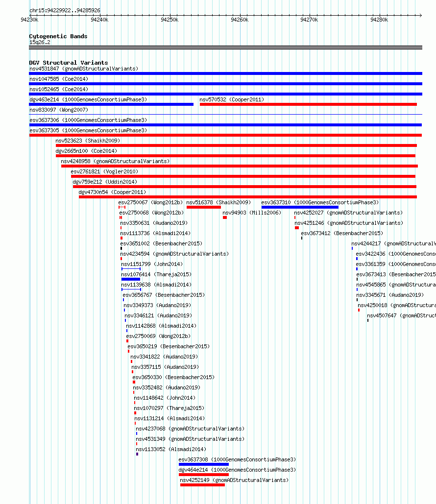This screenshot has width=436, height=504.
Task: Click nsv1148642 (John2014) label
Action: (165, 398)
